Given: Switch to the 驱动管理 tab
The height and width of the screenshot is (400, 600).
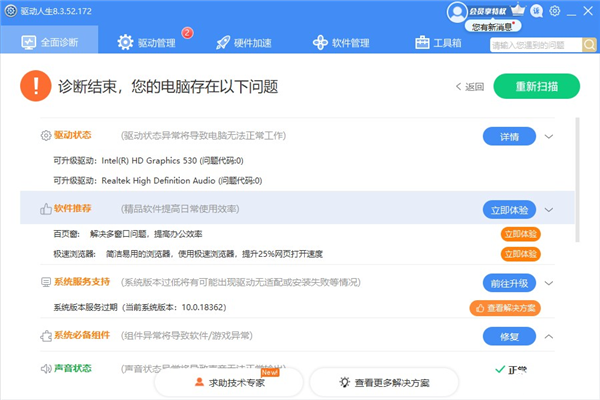Looking at the screenshot, I should tap(147, 42).
